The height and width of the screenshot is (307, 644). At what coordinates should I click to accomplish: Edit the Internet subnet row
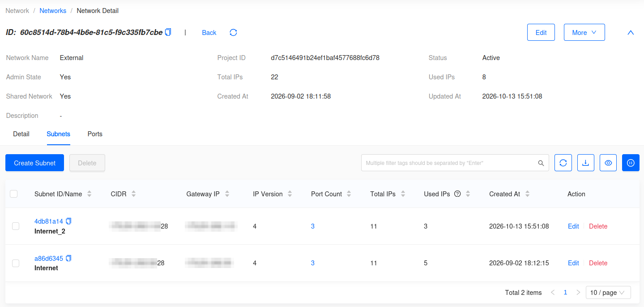tap(573, 263)
